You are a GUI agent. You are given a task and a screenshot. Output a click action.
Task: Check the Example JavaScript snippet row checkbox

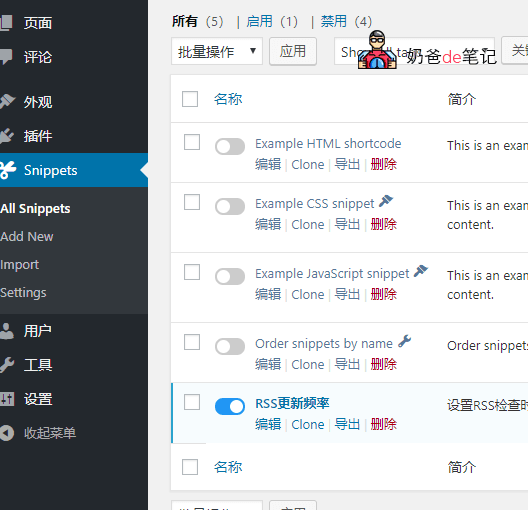tap(192, 272)
